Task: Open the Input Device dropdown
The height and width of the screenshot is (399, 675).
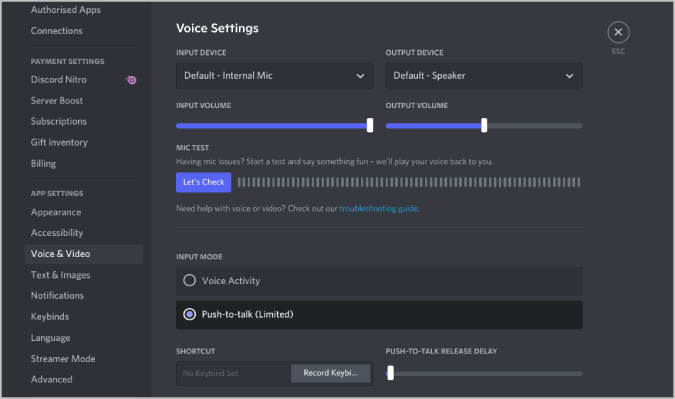Action: (274, 76)
